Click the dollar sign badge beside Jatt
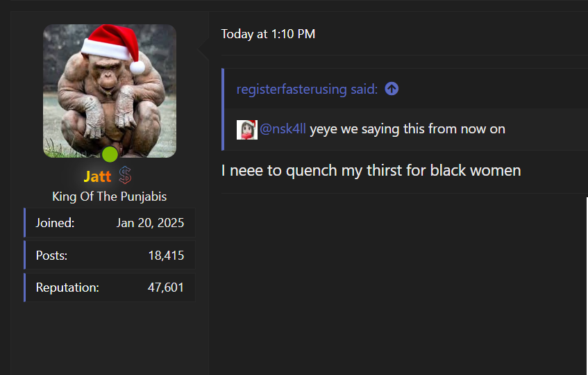The width and height of the screenshot is (588, 375). (125, 176)
